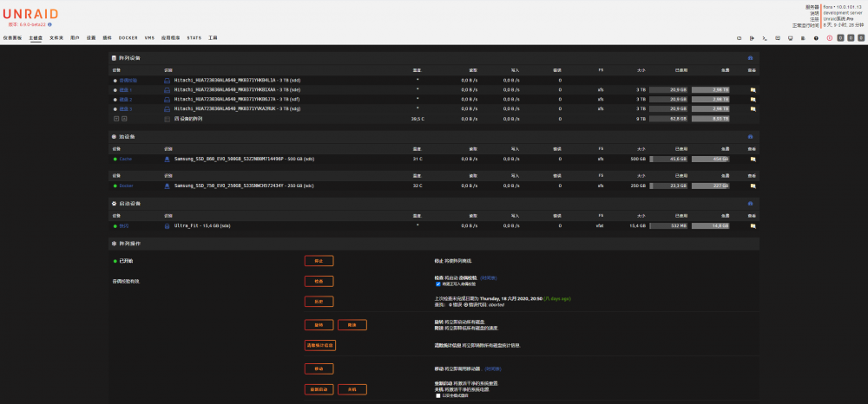
Task: Switch to the DOCKER tab
Action: click(128, 38)
